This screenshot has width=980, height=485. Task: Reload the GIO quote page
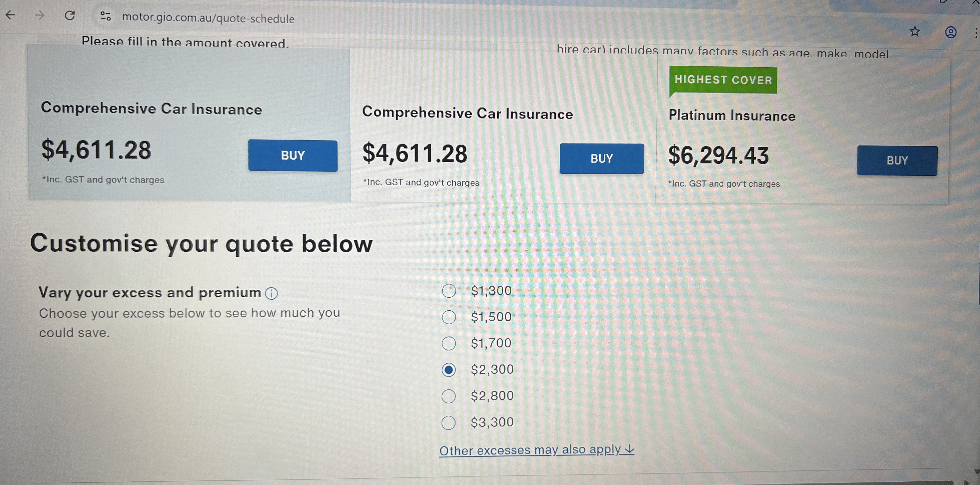(70, 16)
